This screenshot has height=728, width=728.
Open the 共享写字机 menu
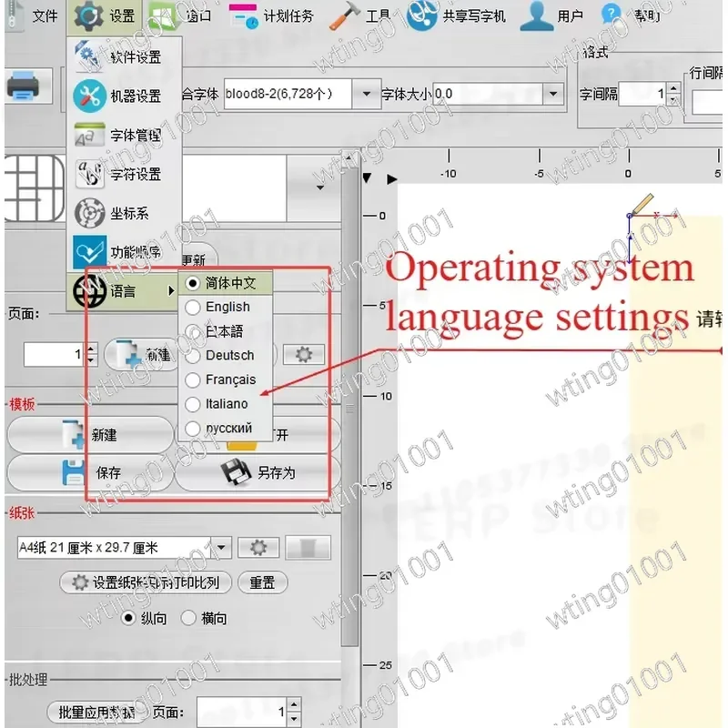(456, 16)
